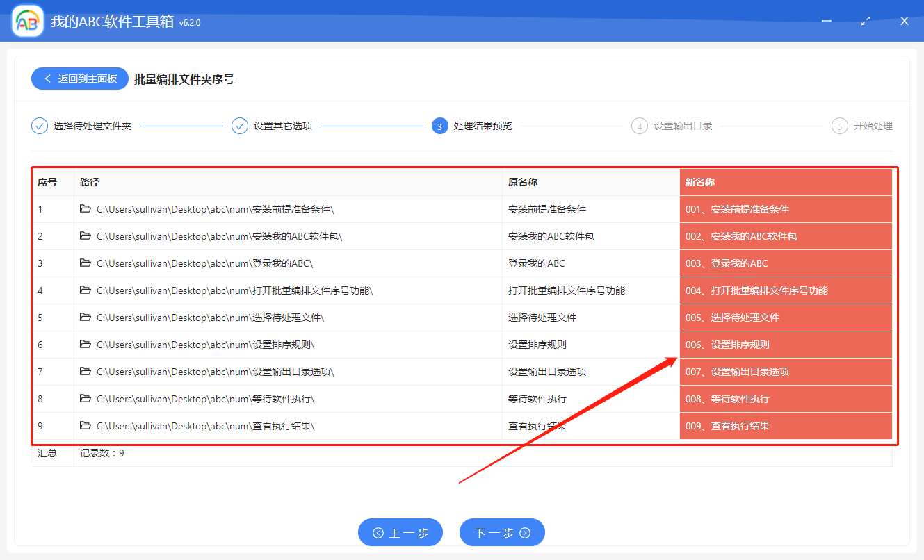
Task: Select the 处理结果预览 step label
Action: tap(481, 126)
